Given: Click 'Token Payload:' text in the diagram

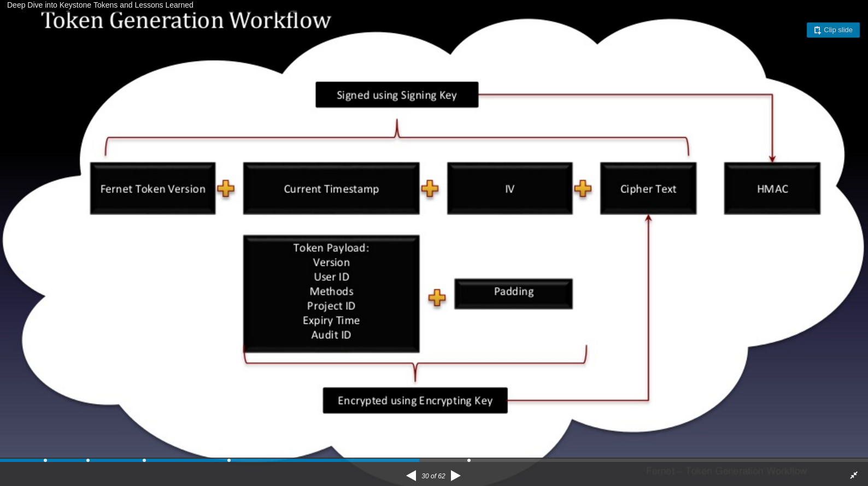Looking at the screenshot, I should (331, 248).
